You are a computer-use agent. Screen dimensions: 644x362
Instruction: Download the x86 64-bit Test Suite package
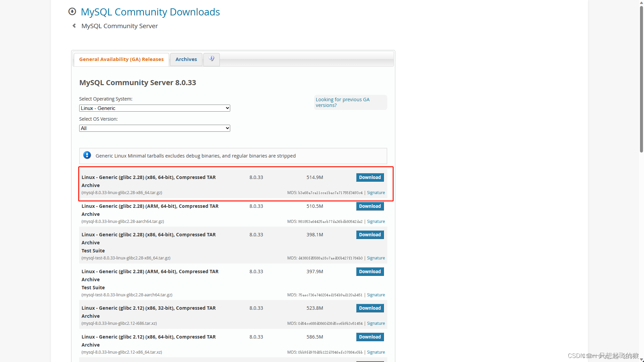click(x=369, y=235)
